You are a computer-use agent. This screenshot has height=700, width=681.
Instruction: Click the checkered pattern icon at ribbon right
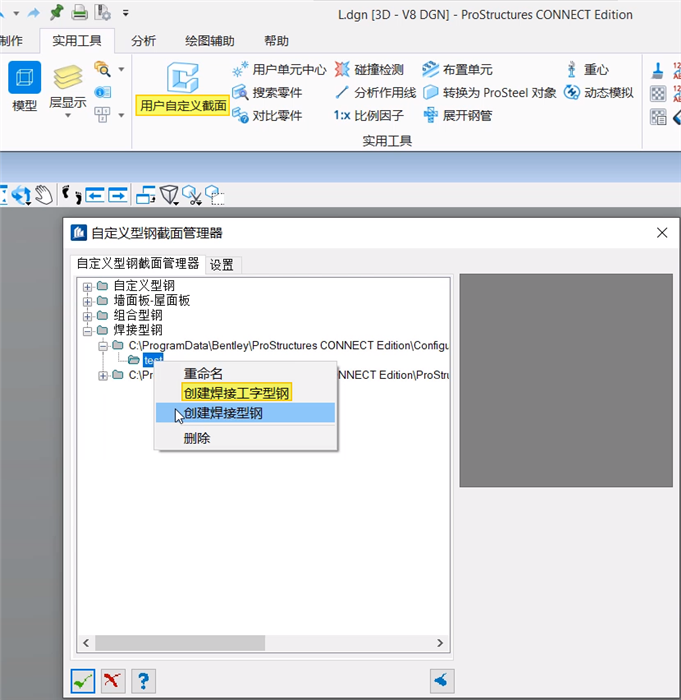(658, 94)
